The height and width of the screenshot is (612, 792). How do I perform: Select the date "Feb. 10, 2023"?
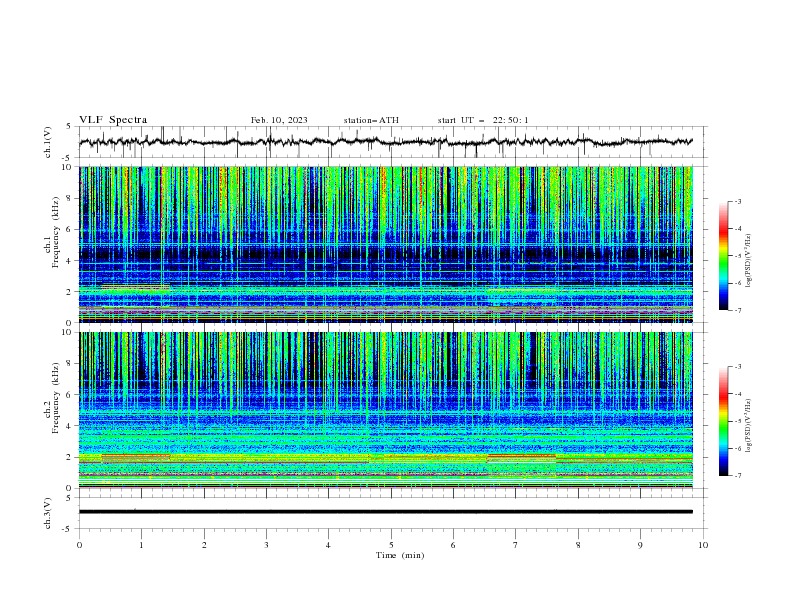(x=279, y=120)
